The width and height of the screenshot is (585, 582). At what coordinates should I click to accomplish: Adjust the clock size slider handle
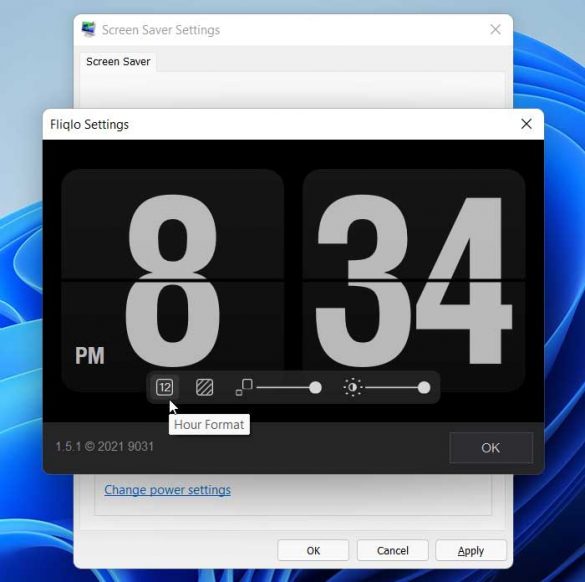(315, 388)
